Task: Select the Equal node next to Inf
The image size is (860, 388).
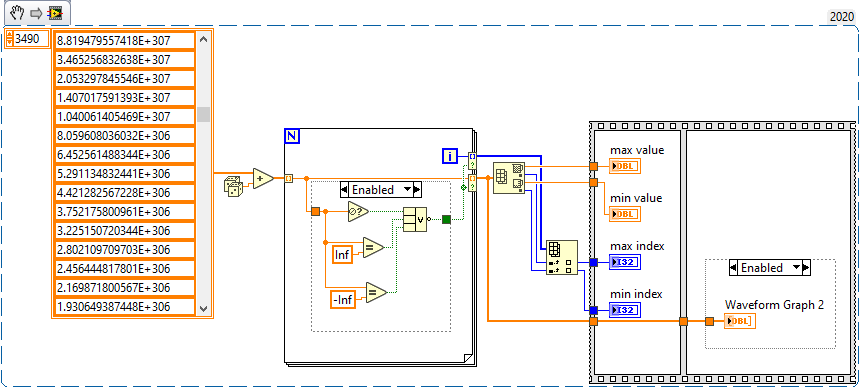Action: pyautogui.click(x=374, y=248)
